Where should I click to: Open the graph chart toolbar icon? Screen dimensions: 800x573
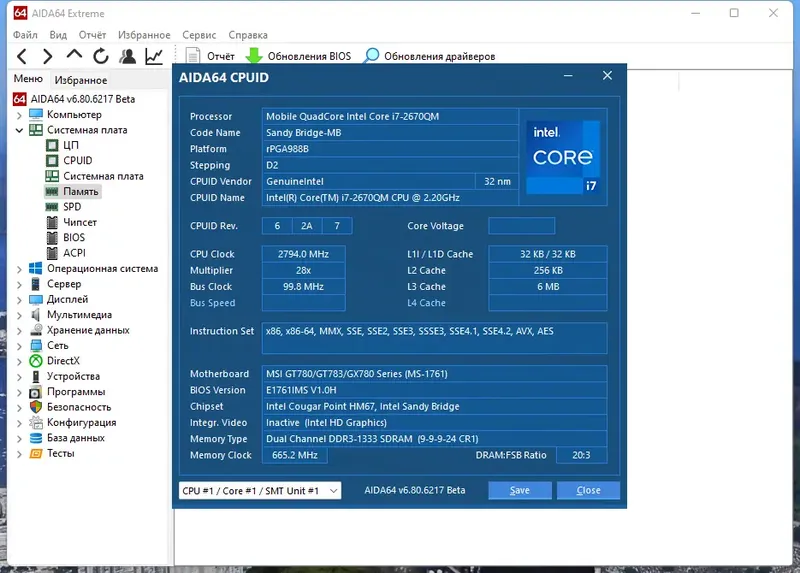pos(154,56)
